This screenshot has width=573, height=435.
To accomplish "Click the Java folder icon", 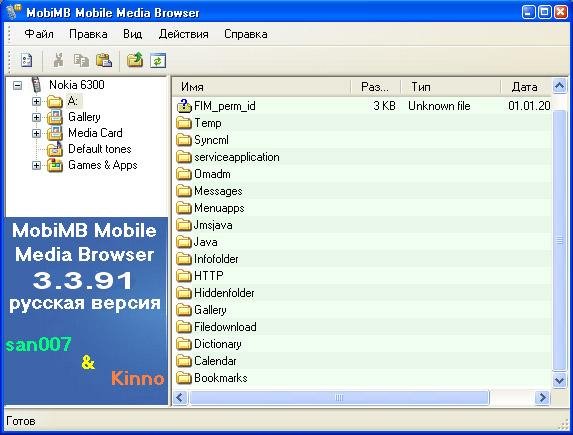I will 184,242.
